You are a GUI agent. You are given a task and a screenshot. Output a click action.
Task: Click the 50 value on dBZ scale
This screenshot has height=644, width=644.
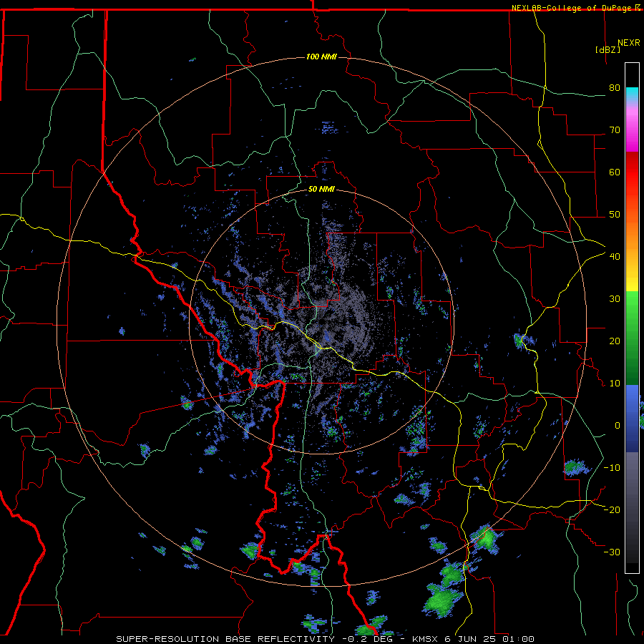615,215
